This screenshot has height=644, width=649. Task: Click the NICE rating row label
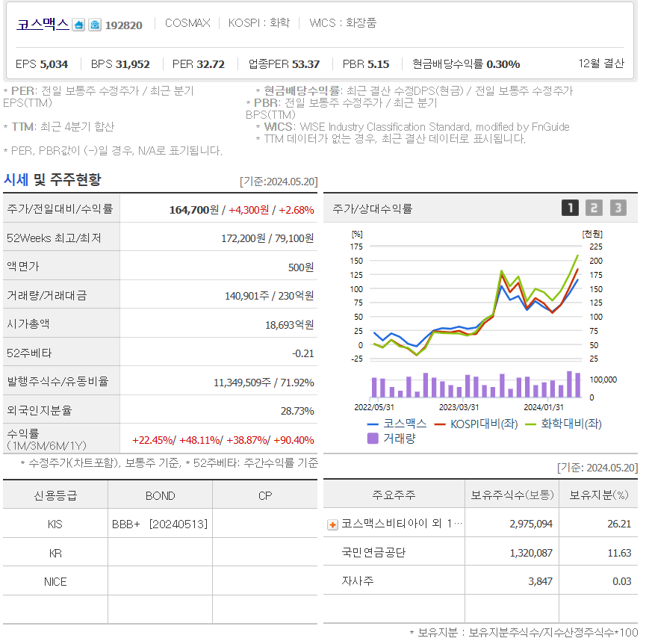55,582
